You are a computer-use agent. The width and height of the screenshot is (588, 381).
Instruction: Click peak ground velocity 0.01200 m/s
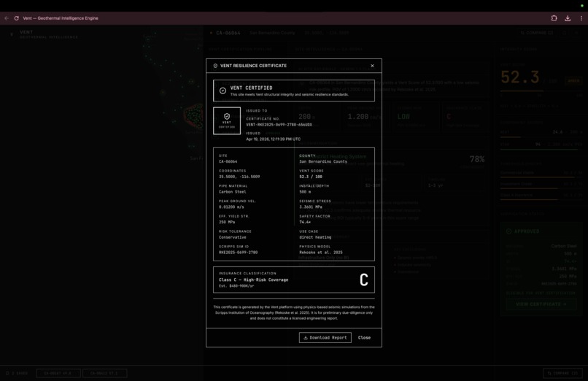(x=231, y=207)
